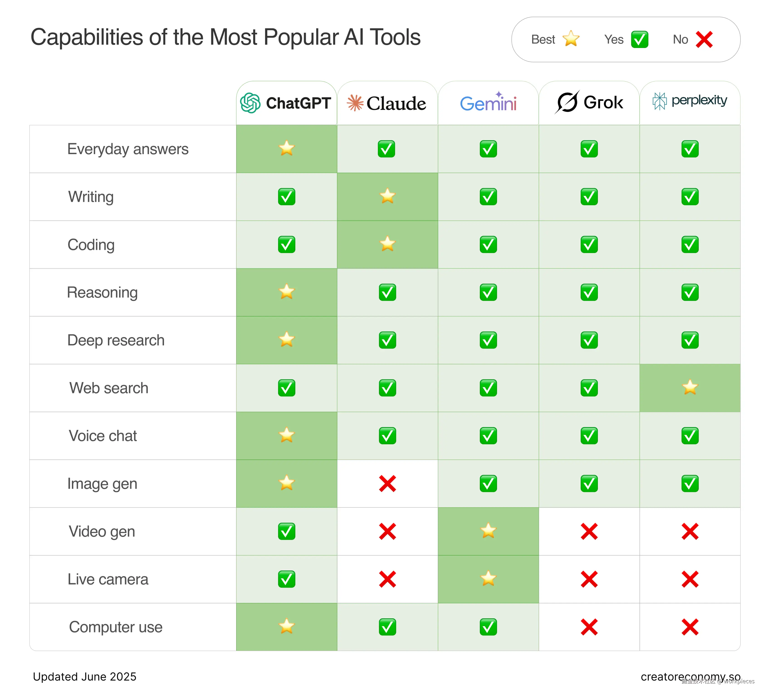Click the Perplexity logo header

689,101
